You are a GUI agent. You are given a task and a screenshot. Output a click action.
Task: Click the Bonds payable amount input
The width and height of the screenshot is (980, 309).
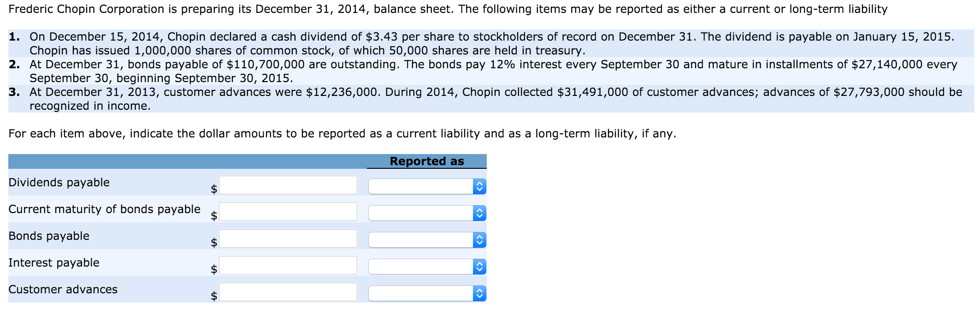point(288,238)
